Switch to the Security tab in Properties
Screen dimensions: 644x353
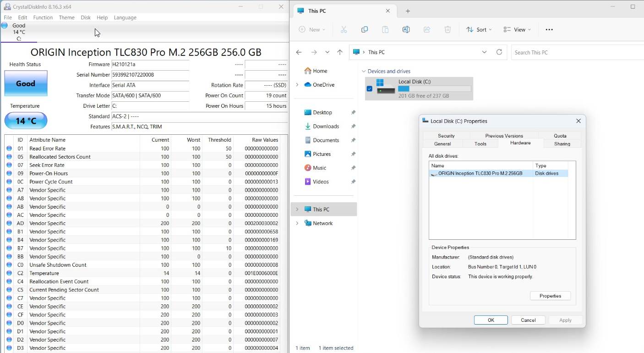point(447,136)
